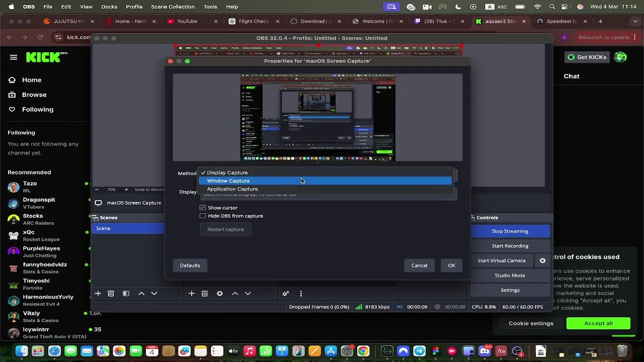Open Wi-Fi status in menu bar
Viewport: 644px width, 362px height.
click(537, 7)
